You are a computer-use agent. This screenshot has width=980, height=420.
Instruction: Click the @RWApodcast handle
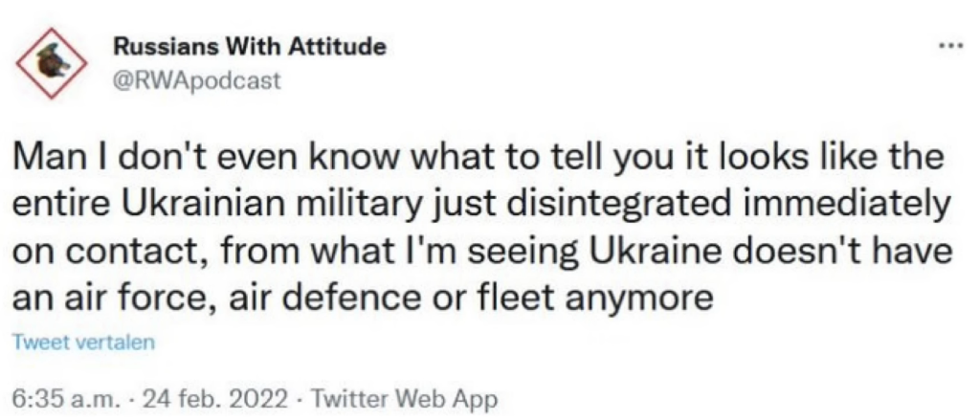tap(197, 80)
